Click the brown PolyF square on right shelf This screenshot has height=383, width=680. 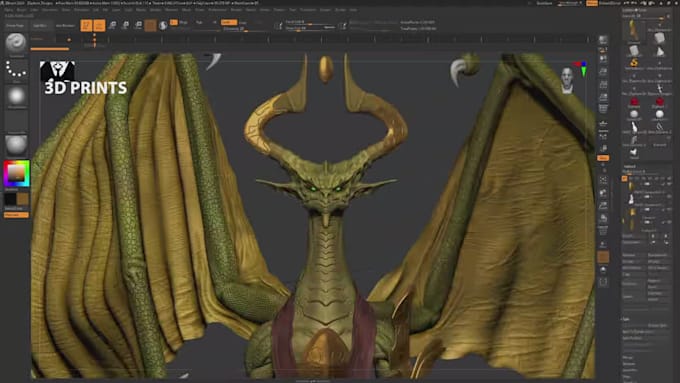click(x=603, y=257)
